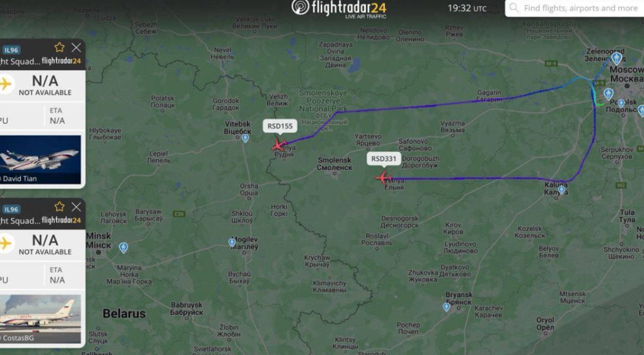Click the search magnifier icon
Screen dimensions: 644x355
(x=514, y=8)
